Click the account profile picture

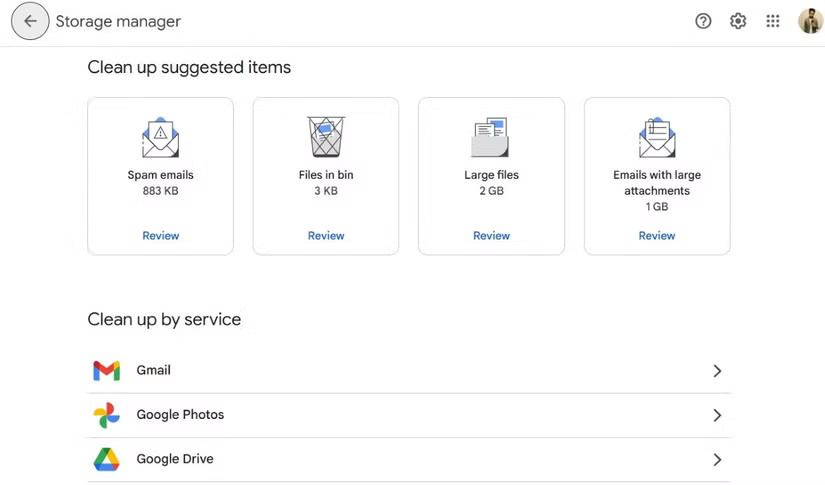(809, 21)
